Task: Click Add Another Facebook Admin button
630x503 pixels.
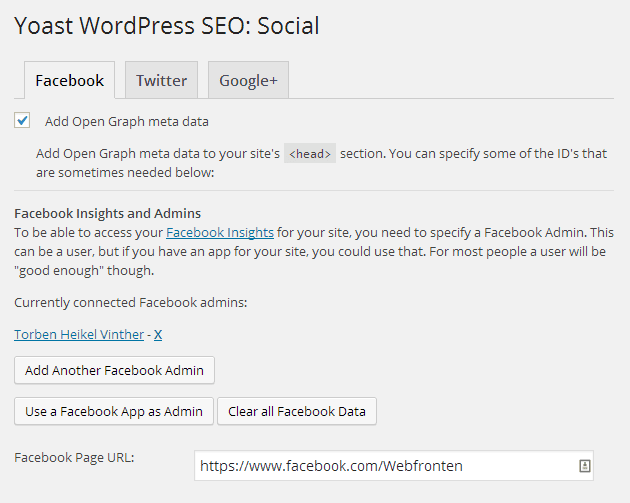Action: (115, 370)
